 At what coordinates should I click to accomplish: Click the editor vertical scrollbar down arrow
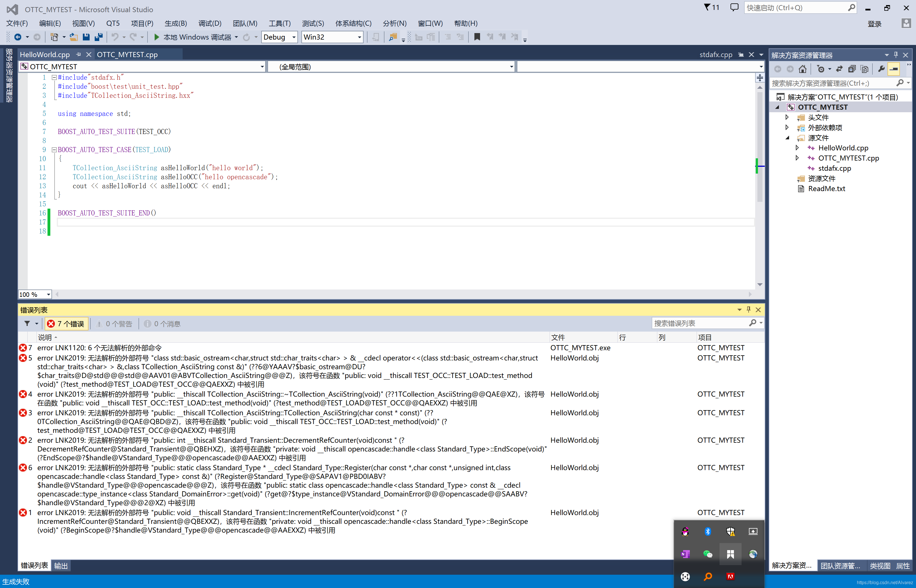(x=760, y=284)
